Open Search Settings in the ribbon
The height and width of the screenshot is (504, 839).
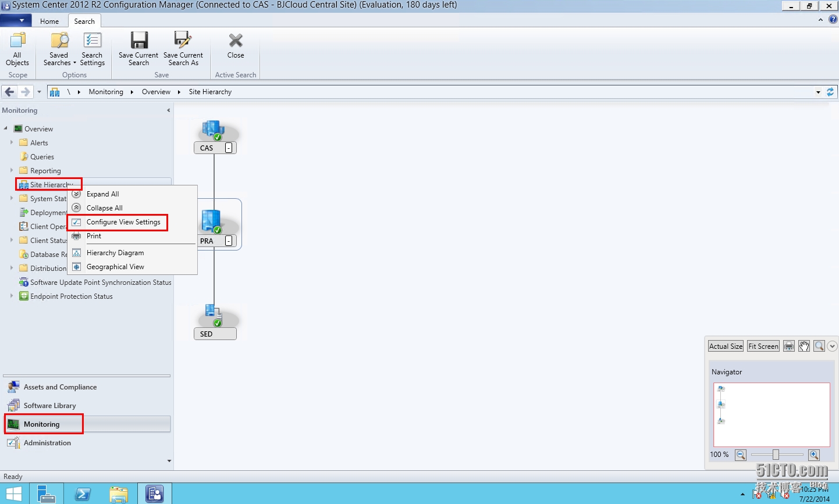pos(92,49)
